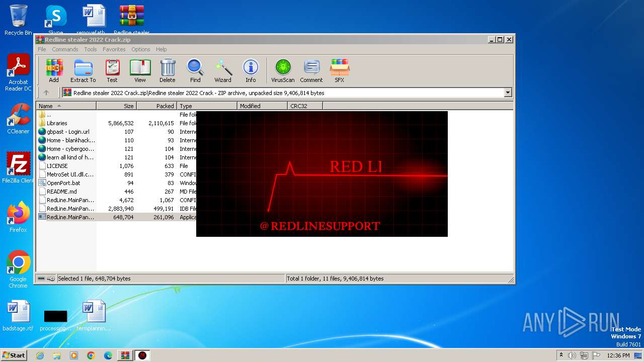Open the Comment toolbar icon
The height and width of the screenshot is (362, 644).
point(311,70)
